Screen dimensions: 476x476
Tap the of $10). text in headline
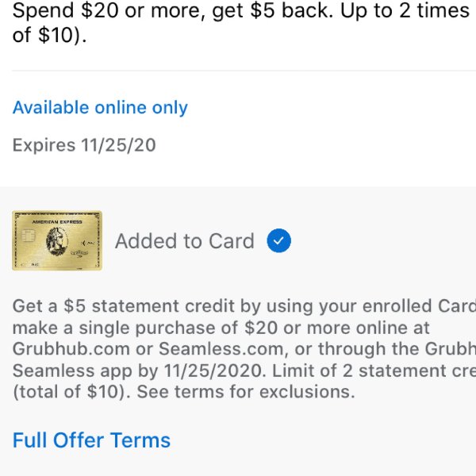click(49, 35)
